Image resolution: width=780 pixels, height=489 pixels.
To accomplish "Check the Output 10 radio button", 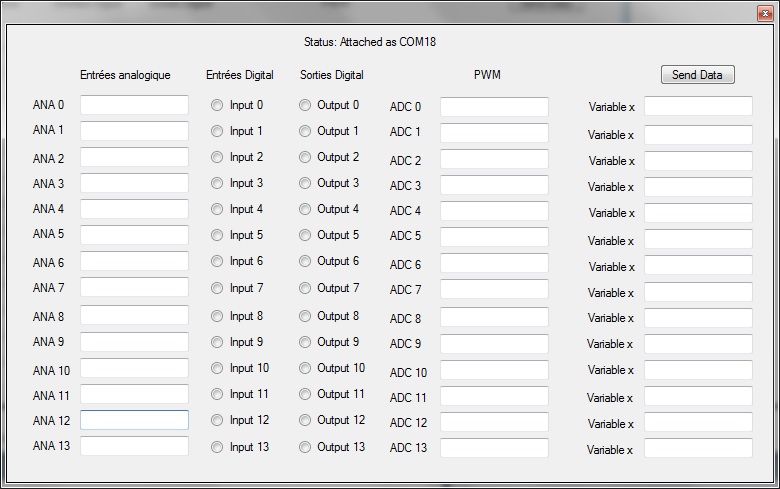I will 305,368.
